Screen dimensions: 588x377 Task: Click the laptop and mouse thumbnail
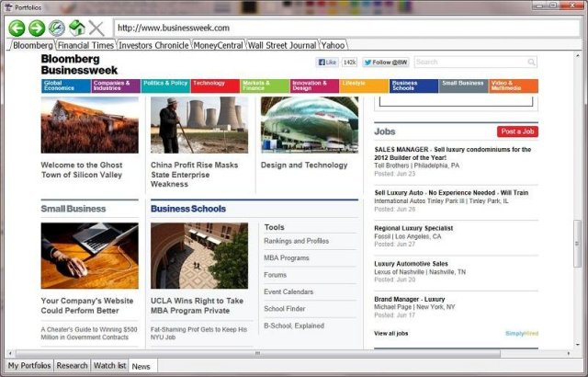point(90,256)
